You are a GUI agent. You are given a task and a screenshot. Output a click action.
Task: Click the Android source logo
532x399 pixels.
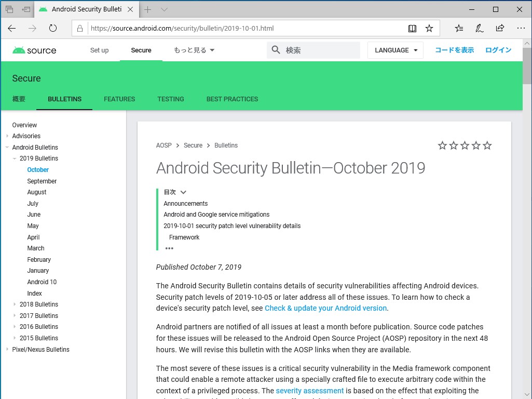coord(34,50)
